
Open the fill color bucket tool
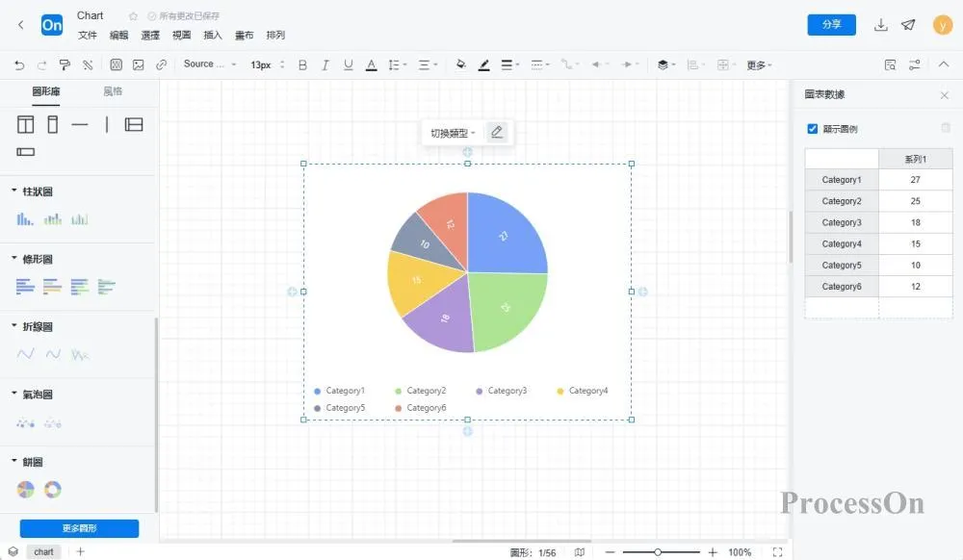coord(460,64)
